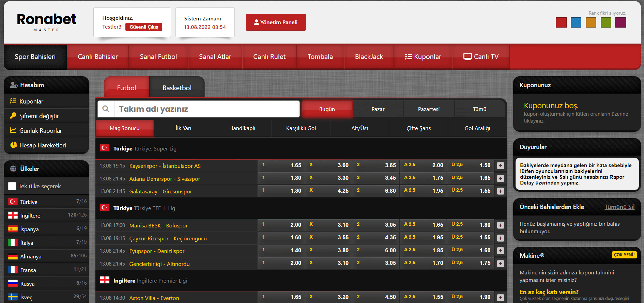Click the Germany flag icon for Almanya
This screenshot has height=303, width=644.
pos(13,256)
